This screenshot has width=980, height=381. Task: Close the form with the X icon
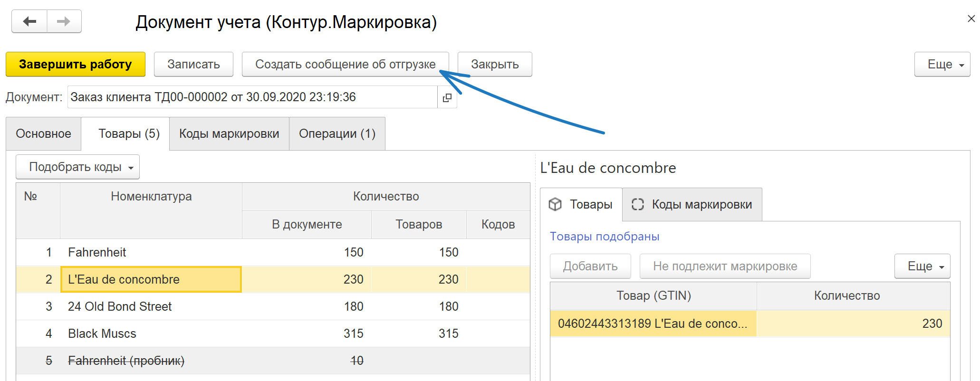coord(971,19)
